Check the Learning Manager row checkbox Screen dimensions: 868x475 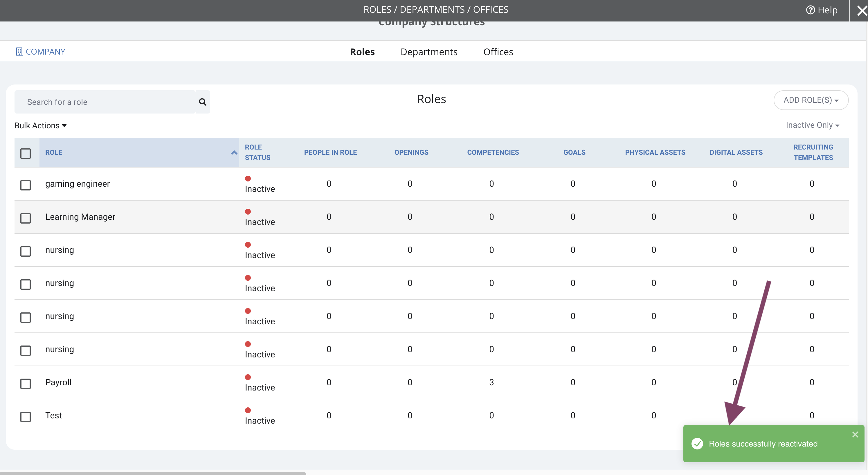[26, 218]
